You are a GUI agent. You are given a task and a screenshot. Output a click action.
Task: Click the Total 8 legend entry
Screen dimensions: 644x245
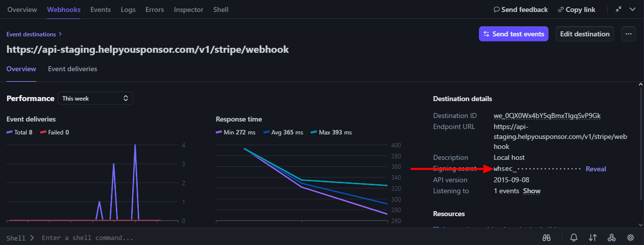(x=19, y=132)
